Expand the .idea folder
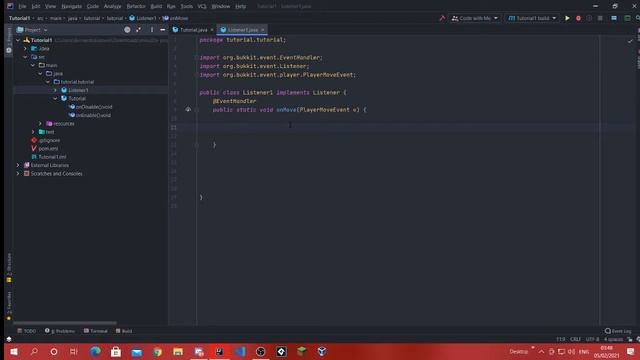This screenshot has width=640, height=360. [x=25, y=49]
